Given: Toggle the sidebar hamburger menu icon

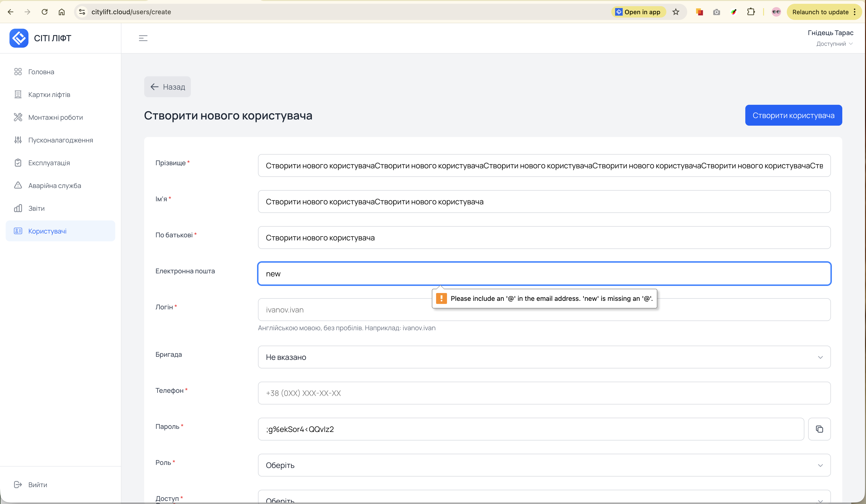Looking at the screenshot, I should [143, 38].
